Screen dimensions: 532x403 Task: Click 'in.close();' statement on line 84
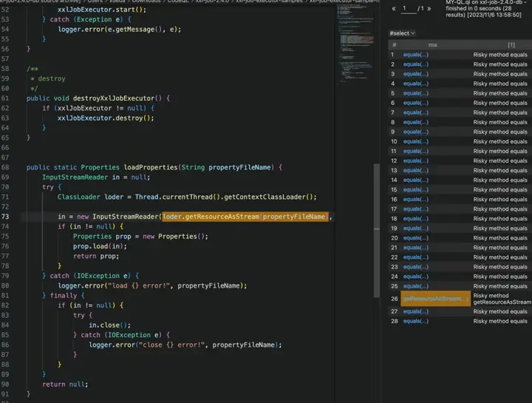pos(109,325)
